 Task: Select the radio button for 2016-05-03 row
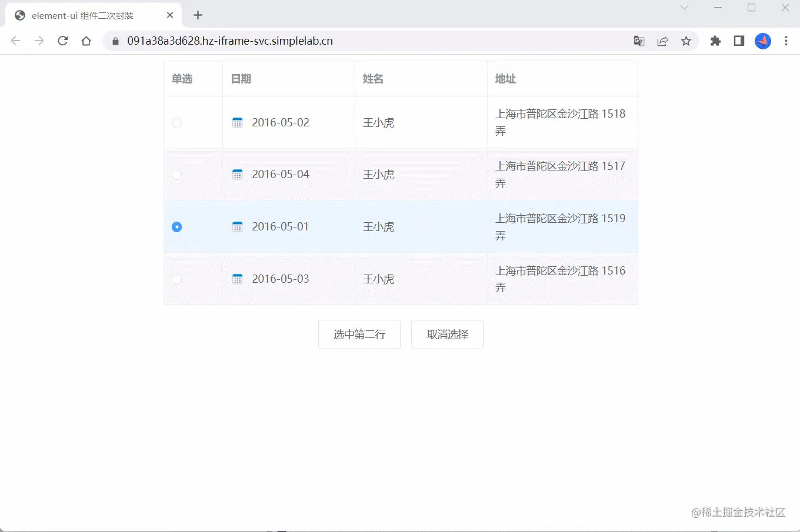(x=176, y=279)
